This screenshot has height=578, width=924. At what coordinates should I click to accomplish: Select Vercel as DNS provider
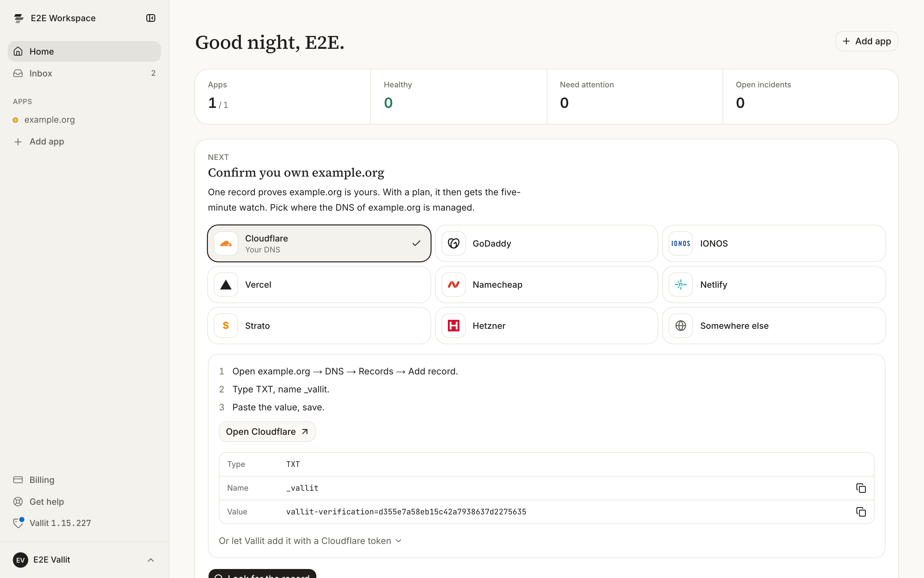[x=319, y=285]
